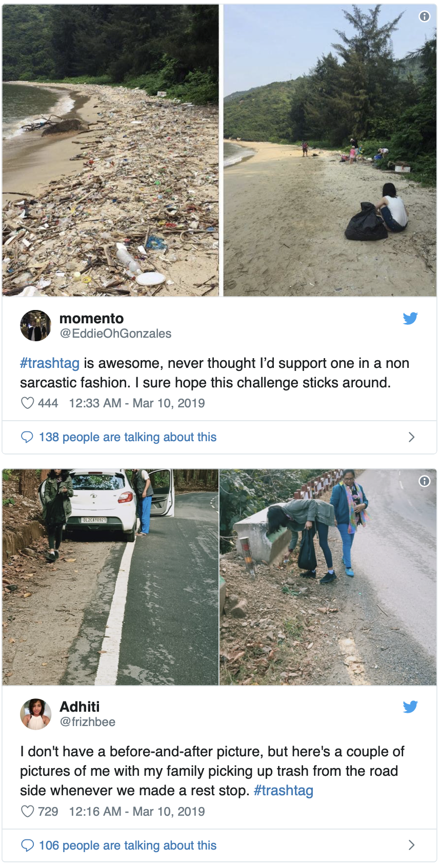Click the info icon on roadside photos
This screenshot has width=438, height=868.
coord(424,481)
